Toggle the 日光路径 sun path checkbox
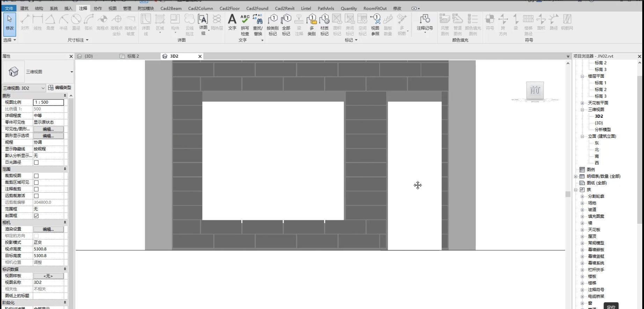 point(36,163)
